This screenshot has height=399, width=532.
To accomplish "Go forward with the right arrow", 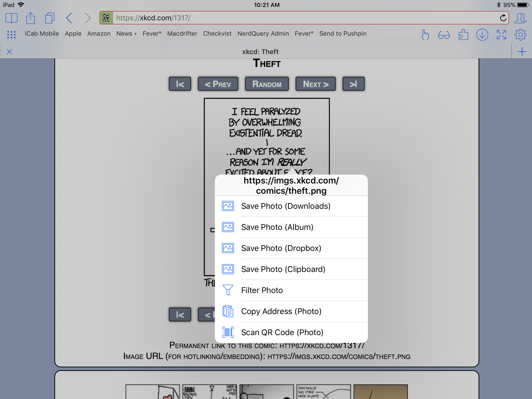I will click(88, 18).
